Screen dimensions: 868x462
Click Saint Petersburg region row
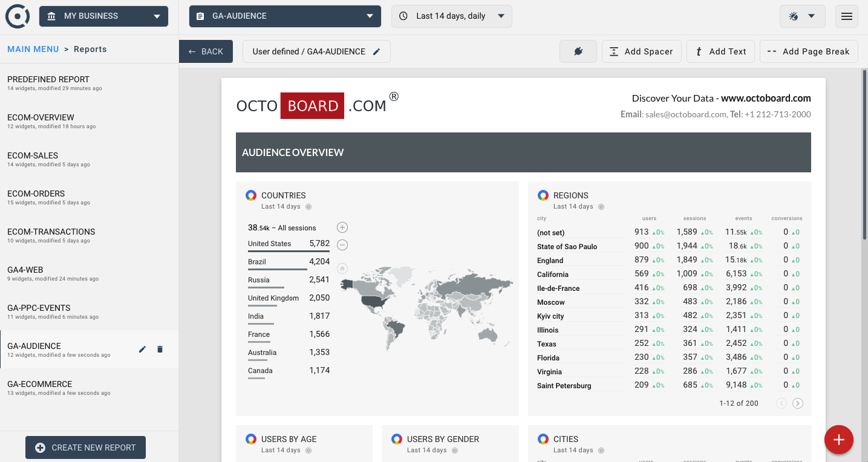tap(670, 385)
